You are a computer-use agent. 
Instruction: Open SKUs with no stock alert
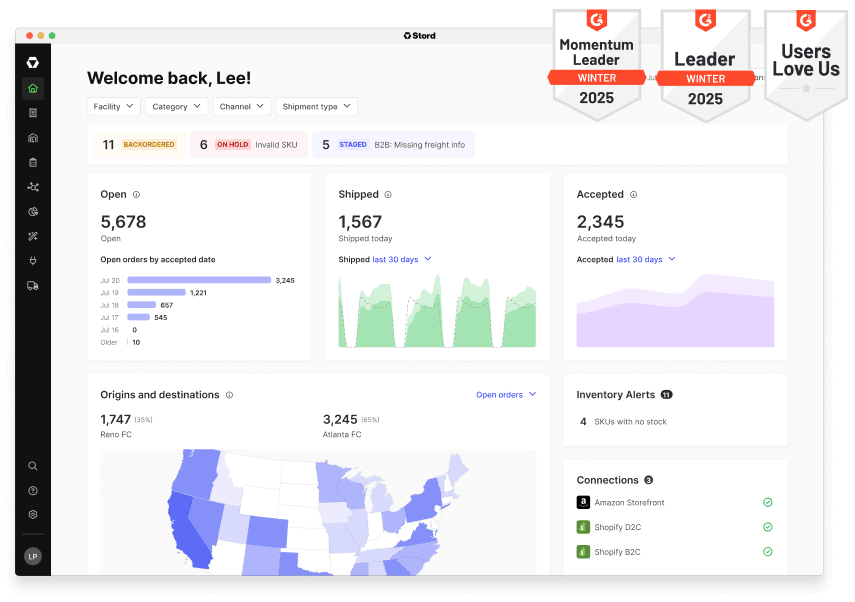pos(623,421)
